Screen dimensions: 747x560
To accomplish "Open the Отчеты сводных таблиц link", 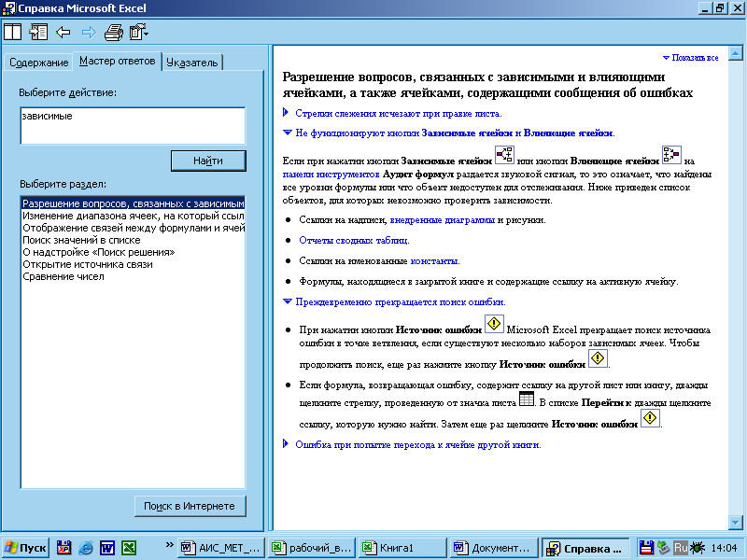I will click(354, 241).
